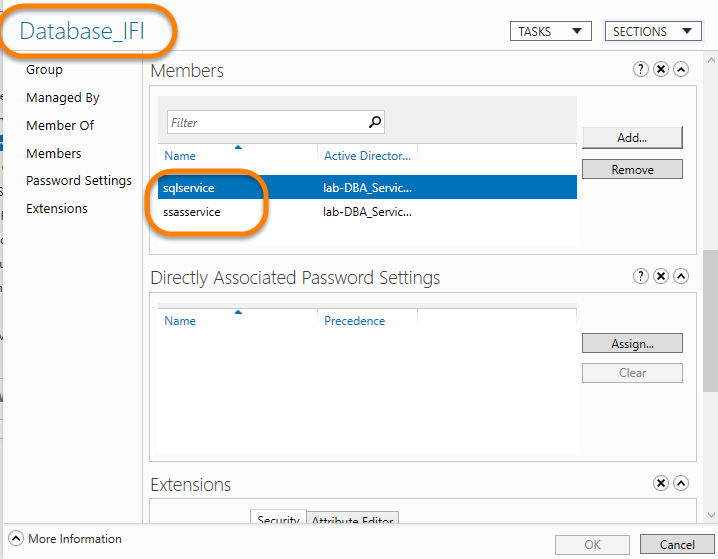Open the SECTIONS dropdown

click(653, 31)
